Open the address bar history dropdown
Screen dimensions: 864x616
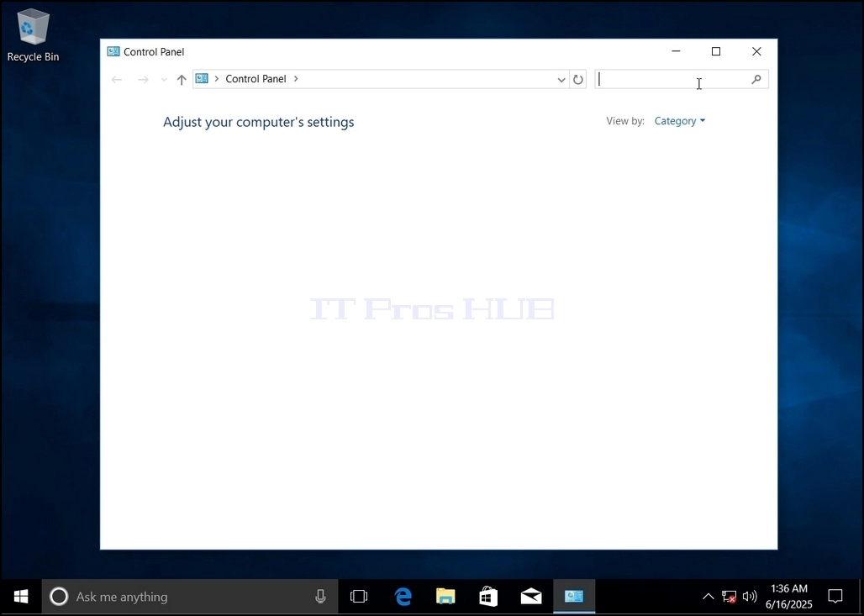(x=561, y=79)
